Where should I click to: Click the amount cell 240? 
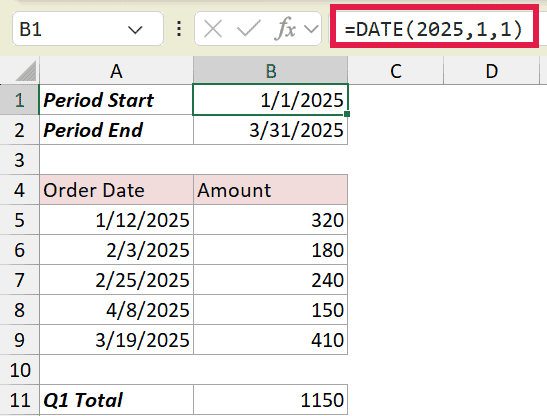coord(271,280)
